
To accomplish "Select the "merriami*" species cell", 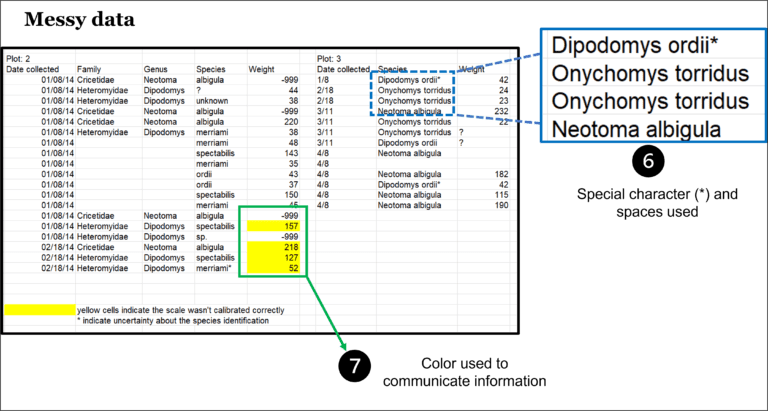I will pyautogui.click(x=214, y=268).
